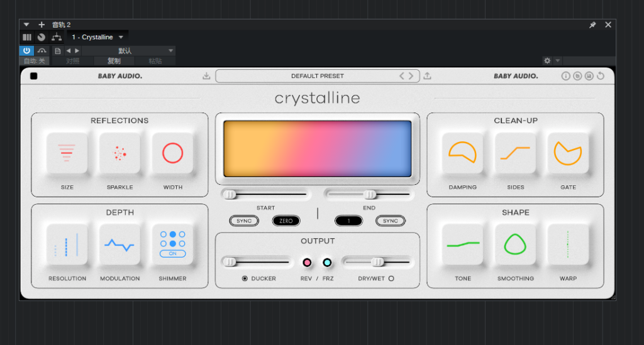Select the radio button next to DRY/WET
This screenshot has height=345, width=644.
(x=391, y=278)
